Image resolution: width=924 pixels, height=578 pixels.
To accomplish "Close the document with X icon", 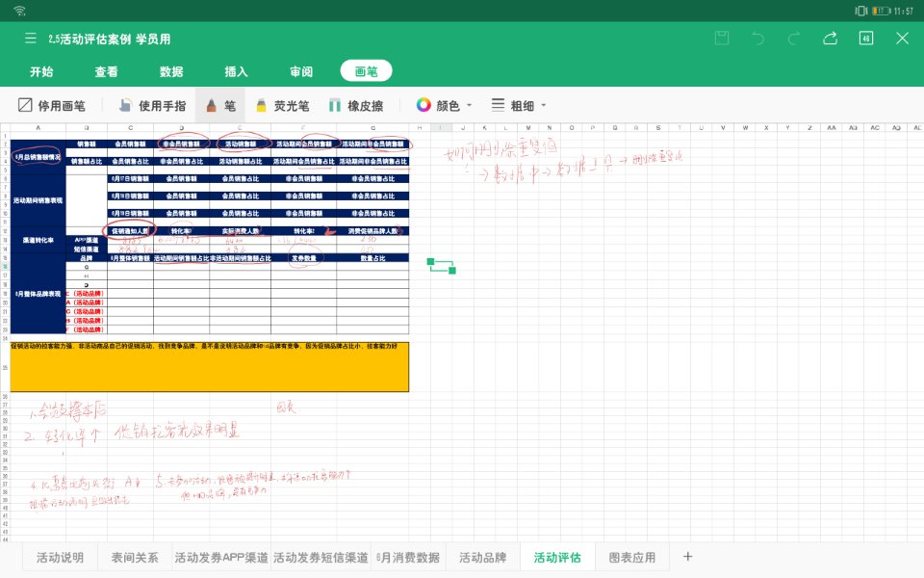I will click(902, 39).
